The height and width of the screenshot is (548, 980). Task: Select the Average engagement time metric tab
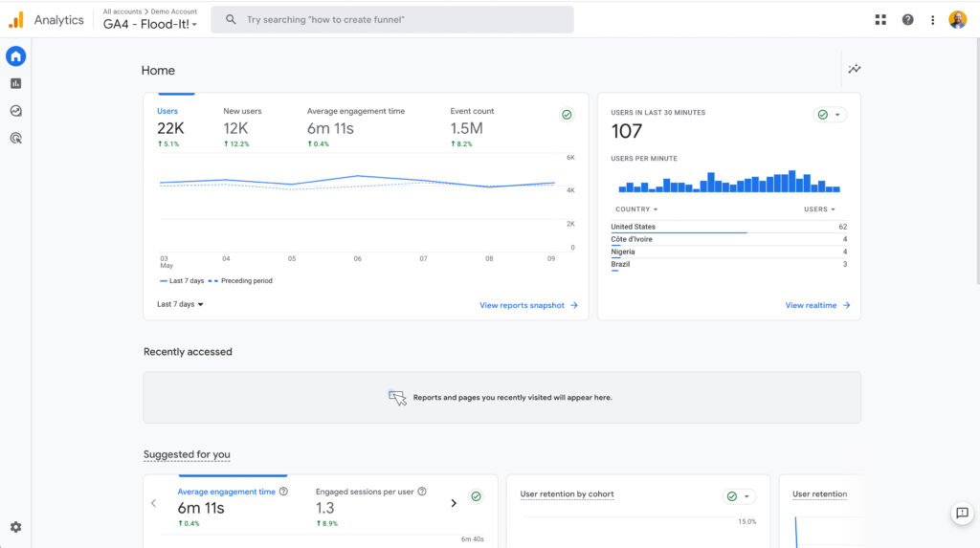pos(355,122)
